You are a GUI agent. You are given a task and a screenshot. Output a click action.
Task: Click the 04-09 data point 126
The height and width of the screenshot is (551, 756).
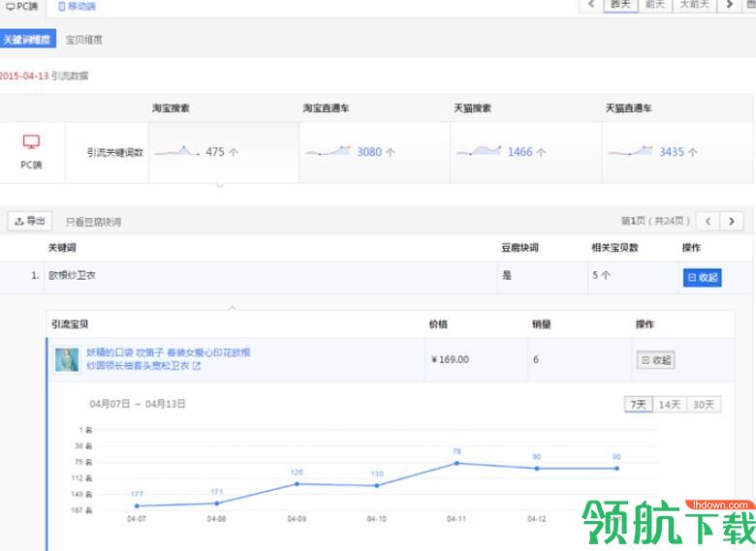[297, 483]
